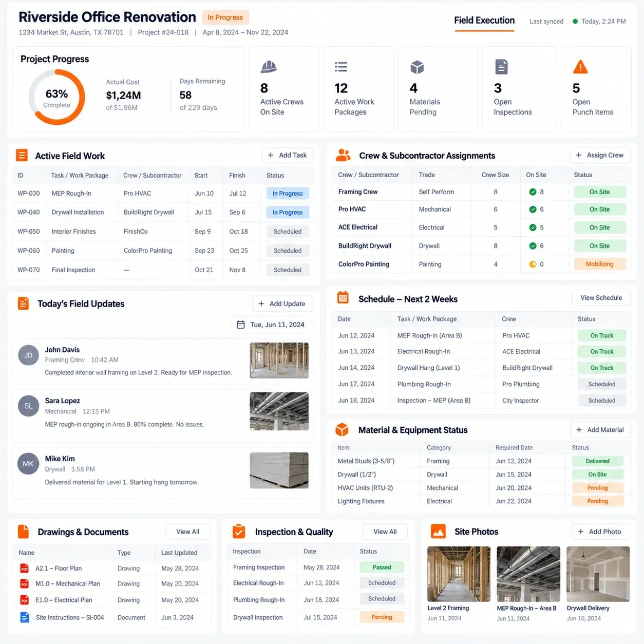Screen dimensions: 644x644
Task: Open John Davis's framing photo thumbnail
Action: point(279,361)
